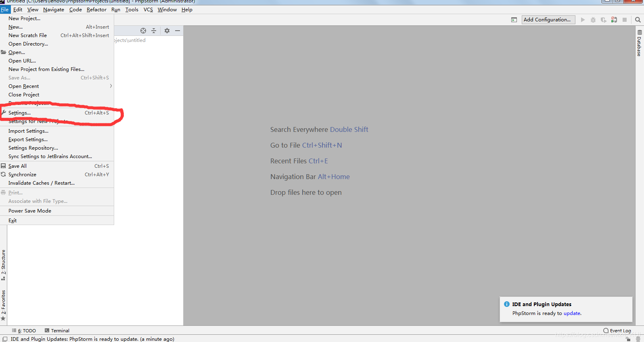Viewport: 644px width, 342px height.
Task: Click the Run with Coverage shield icon
Action: 604,20
